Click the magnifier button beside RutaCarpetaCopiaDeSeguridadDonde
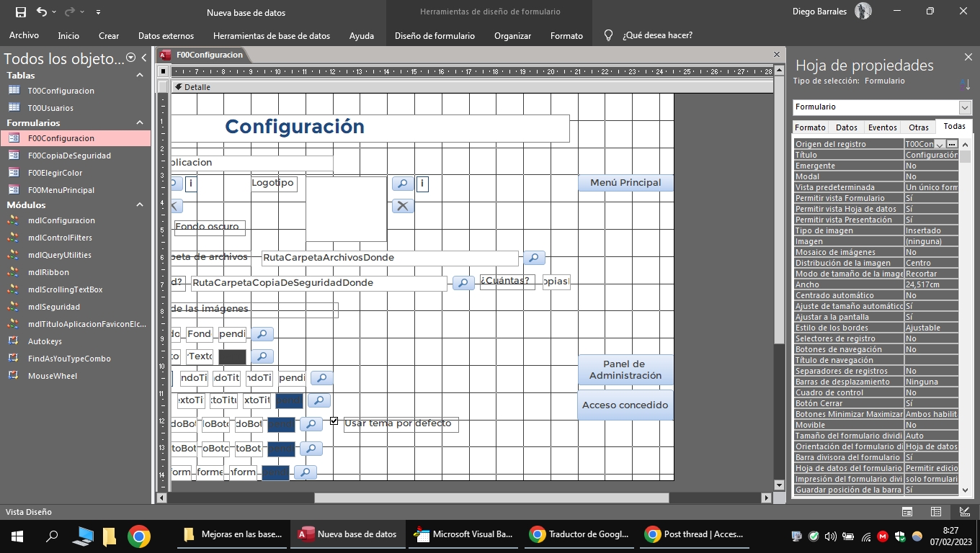 (463, 283)
